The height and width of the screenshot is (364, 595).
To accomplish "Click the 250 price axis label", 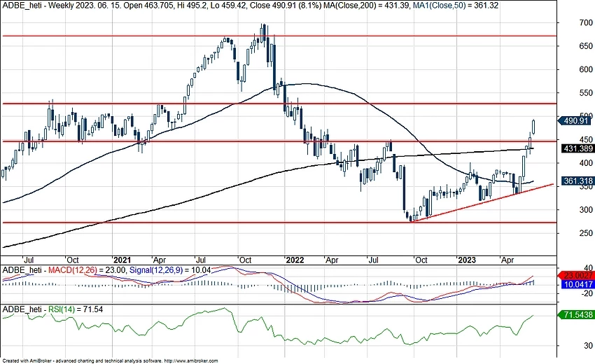I will tap(586, 233).
